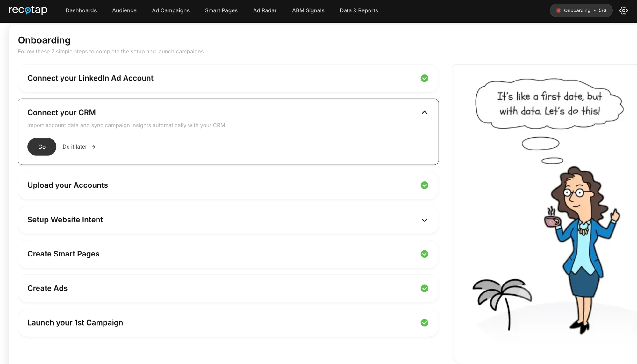Click green checkmark on Create Smart Pages
637x364 pixels.
click(424, 254)
